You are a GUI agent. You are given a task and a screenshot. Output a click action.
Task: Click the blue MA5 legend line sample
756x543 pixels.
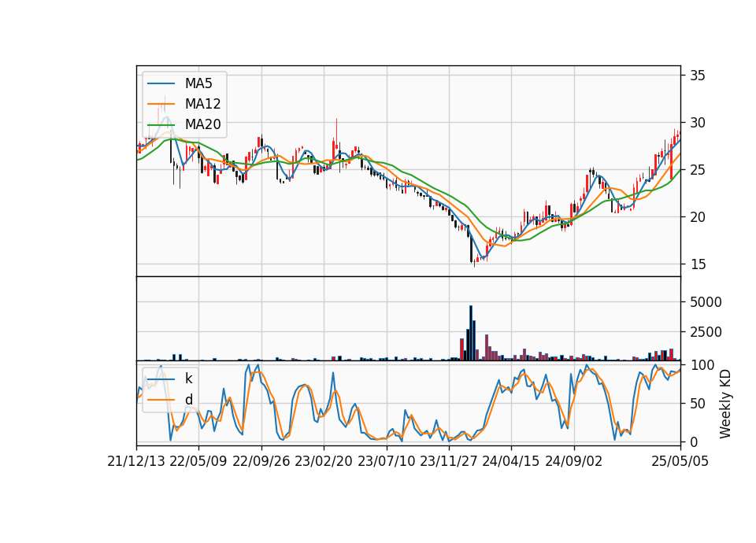[161, 83]
